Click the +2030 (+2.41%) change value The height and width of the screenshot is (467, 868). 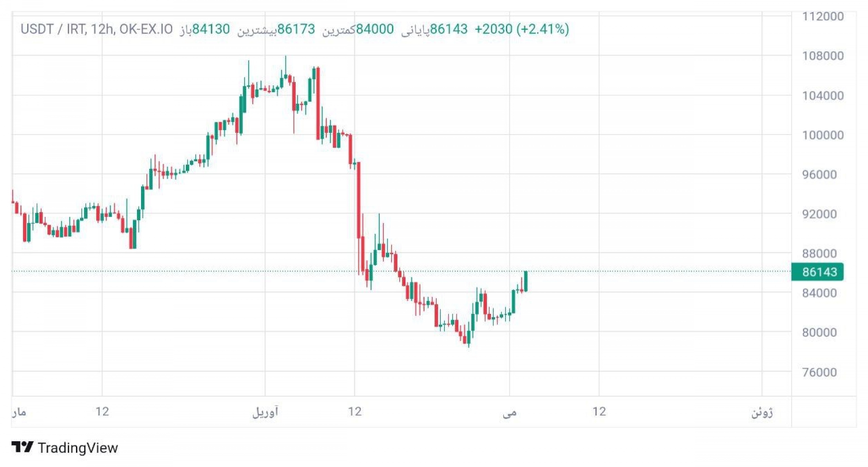(522, 29)
